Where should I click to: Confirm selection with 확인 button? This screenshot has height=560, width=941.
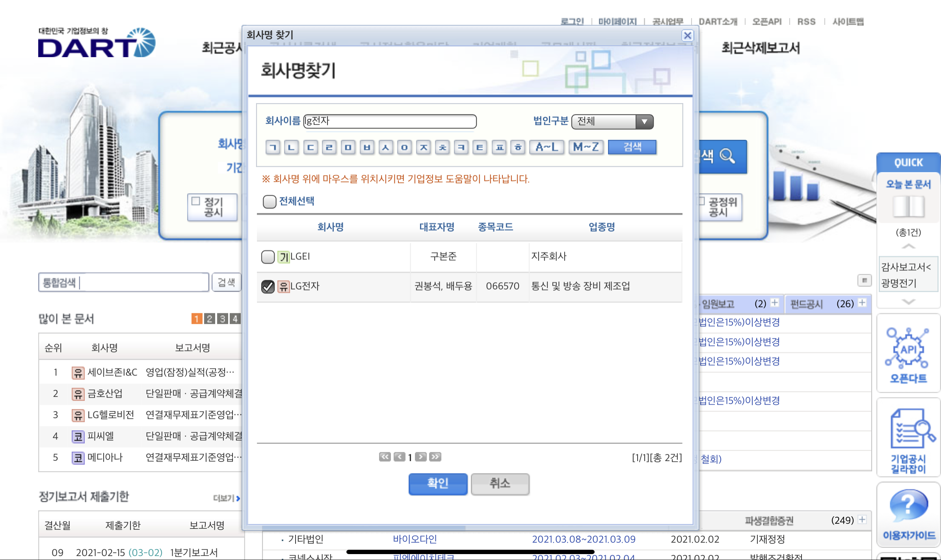pos(438,484)
